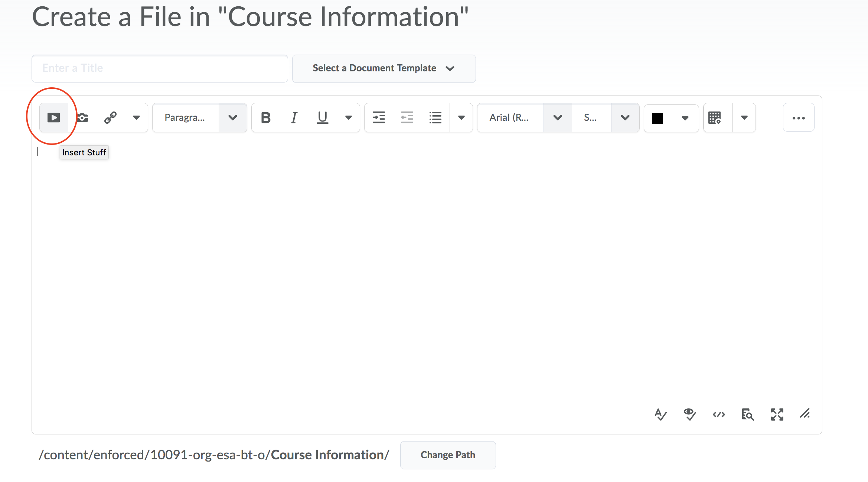The width and height of the screenshot is (868, 482).
Task: Click the black font color swatch
Action: pos(657,118)
